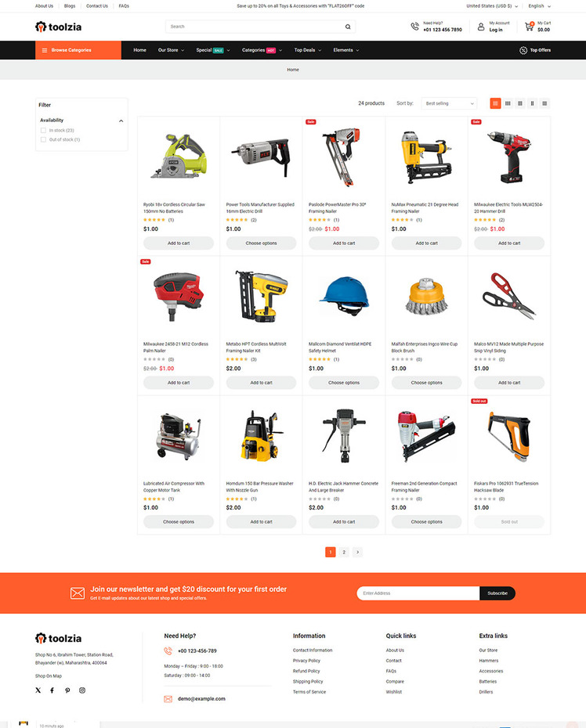586x728 pixels.
Task: Check the Out of stock (1) filter
Action: 43,139
